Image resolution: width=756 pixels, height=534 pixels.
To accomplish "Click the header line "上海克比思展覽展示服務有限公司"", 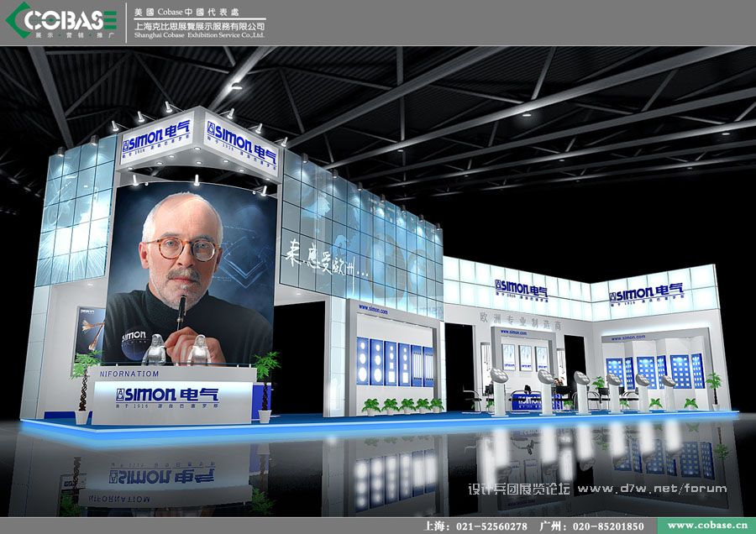I will click(x=200, y=26).
